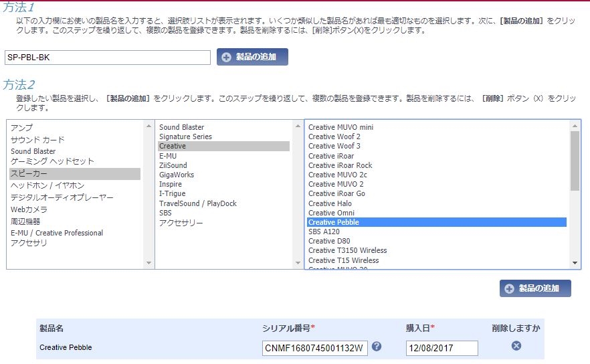Select ヘッドホン / イヤホン category
Image resolution: width=590 pixels, height=364 pixels.
pyautogui.click(x=47, y=185)
